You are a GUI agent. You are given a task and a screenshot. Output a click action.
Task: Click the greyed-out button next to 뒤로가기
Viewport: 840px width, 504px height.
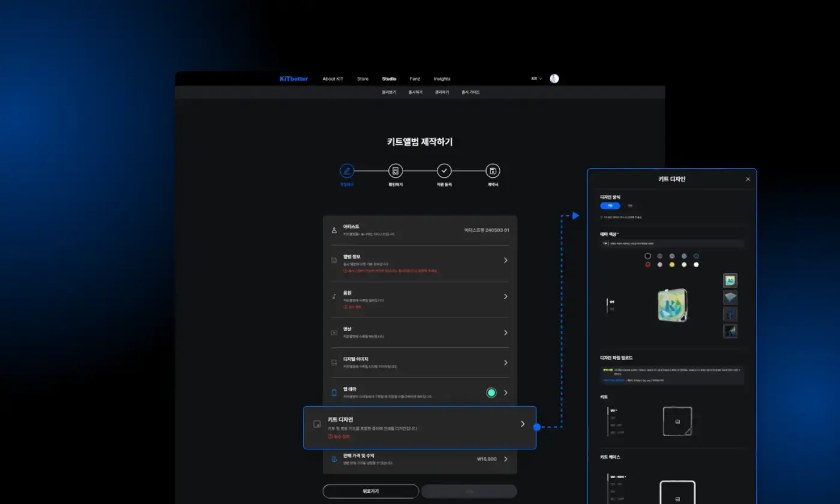click(469, 491)
